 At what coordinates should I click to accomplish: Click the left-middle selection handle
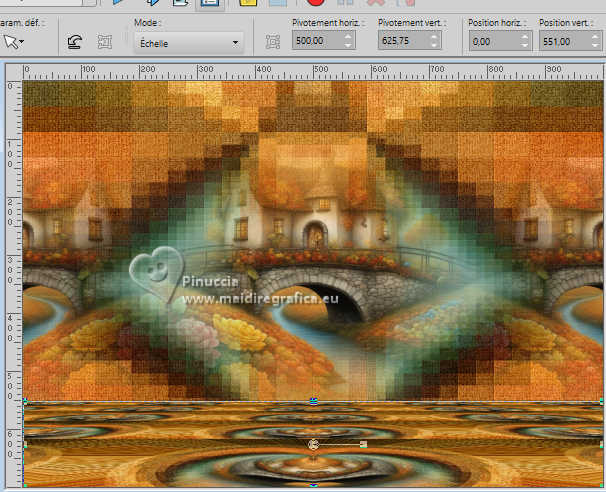(25, 444)
